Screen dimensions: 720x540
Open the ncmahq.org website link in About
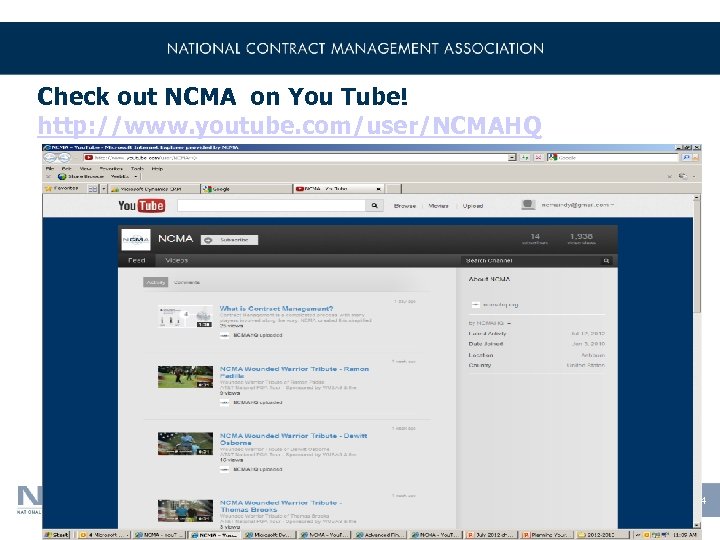[501, 304]
